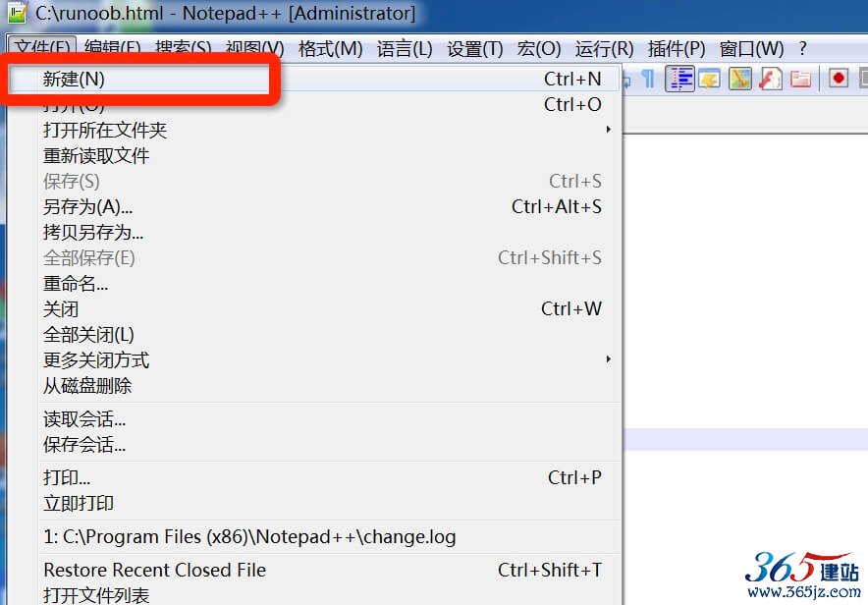Expand the 更多关闭方式 submenu
This screenshot has width=868, height=605.
coord(314,359)
